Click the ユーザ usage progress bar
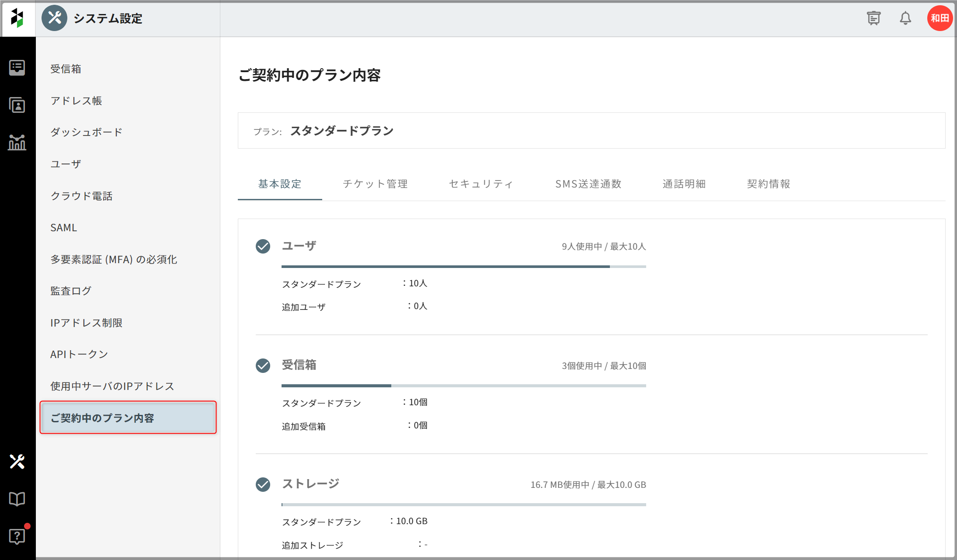The height and width of the screenshot is (560, 957). click(463, 266)
